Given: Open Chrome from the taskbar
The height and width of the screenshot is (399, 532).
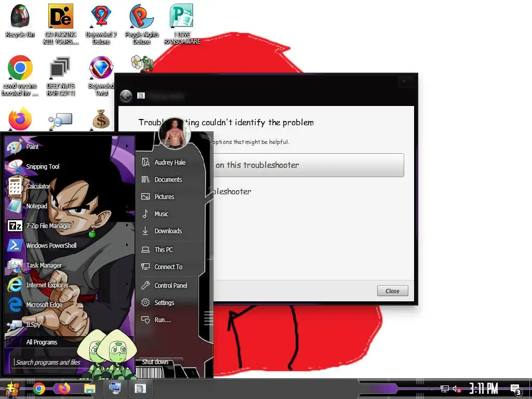Looking at the screenshot, I should point(39,389).
